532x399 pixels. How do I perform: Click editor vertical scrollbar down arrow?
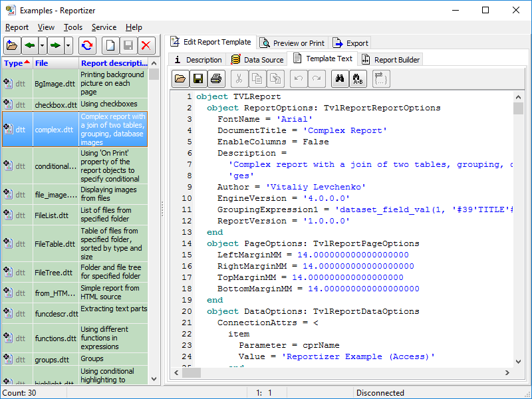coord(518,362)
